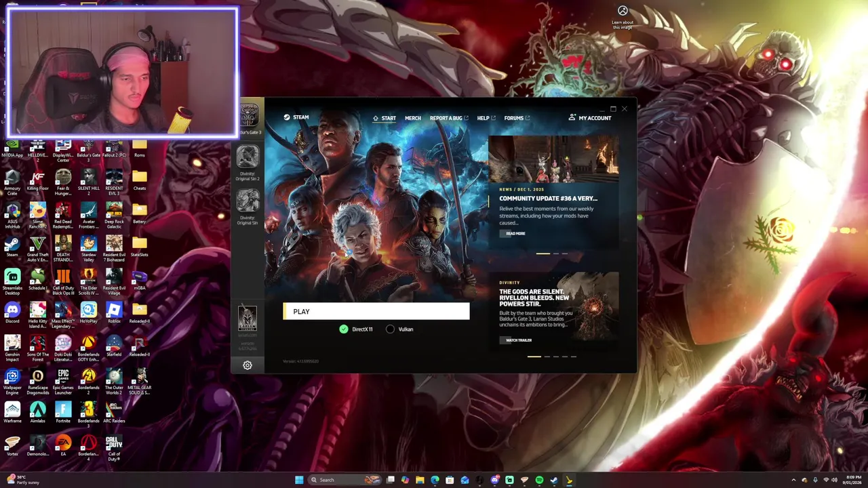
Task: Open the Help menu link
Action: [x=486, y=118]
